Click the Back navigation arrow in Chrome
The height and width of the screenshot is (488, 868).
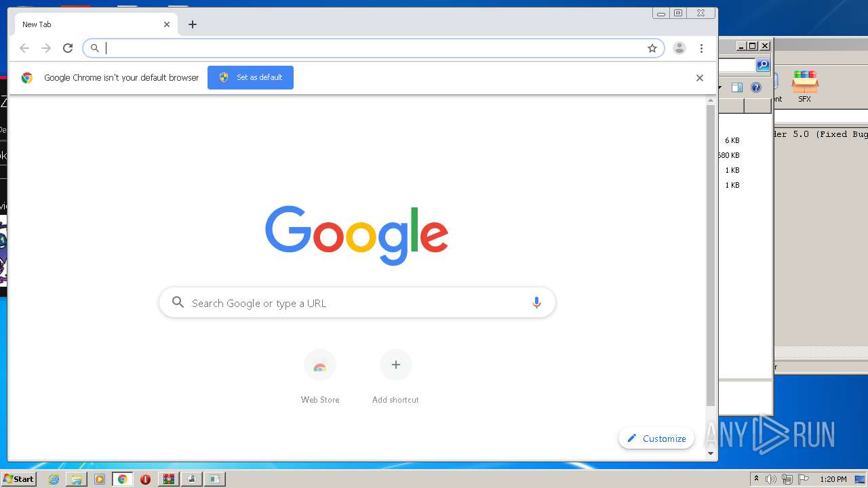click(24, 48)
